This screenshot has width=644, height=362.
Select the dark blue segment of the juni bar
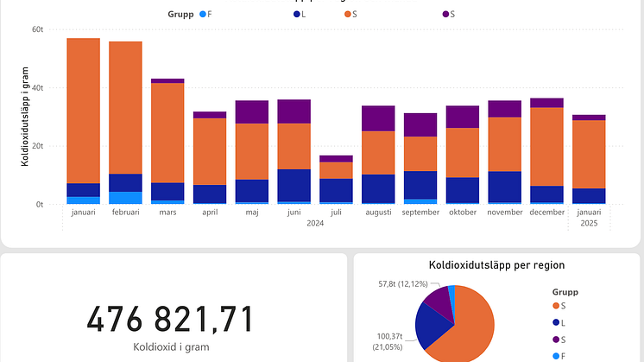point(294,185)
